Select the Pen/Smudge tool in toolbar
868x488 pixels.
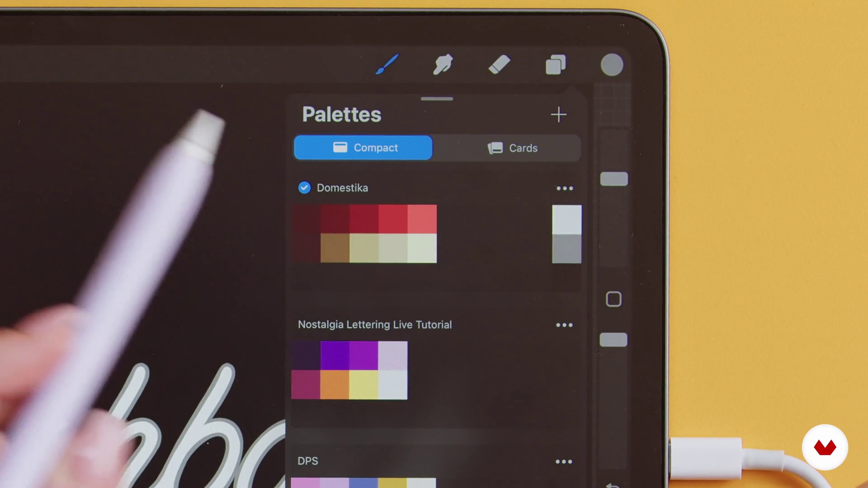pos(443,64)
